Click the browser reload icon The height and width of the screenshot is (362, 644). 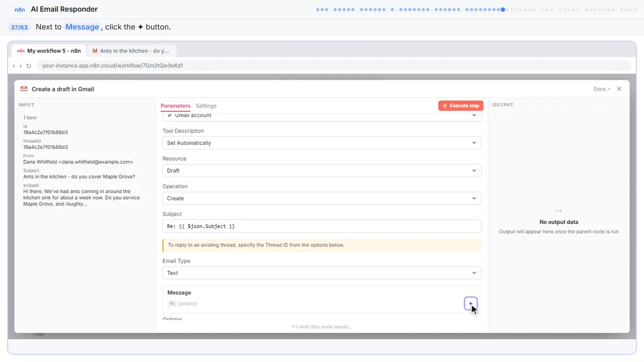[x=29, y=66]
